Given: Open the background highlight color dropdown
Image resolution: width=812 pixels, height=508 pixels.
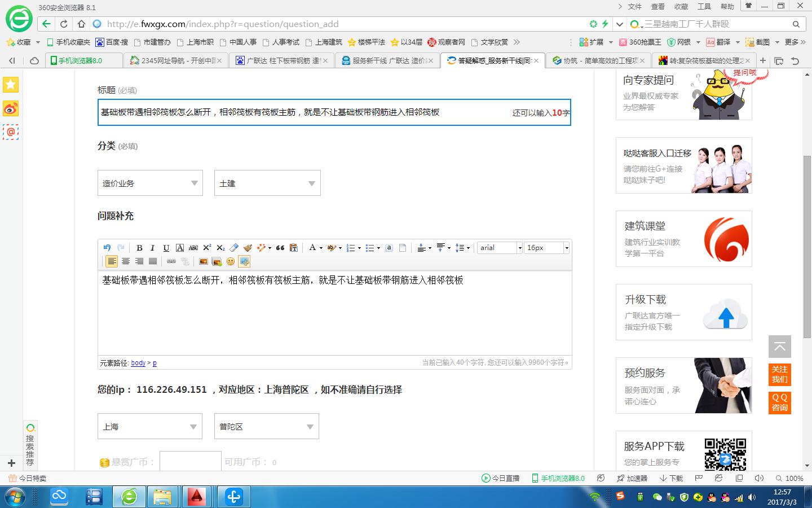Looking at the screenshot, I should pos(340,248).
